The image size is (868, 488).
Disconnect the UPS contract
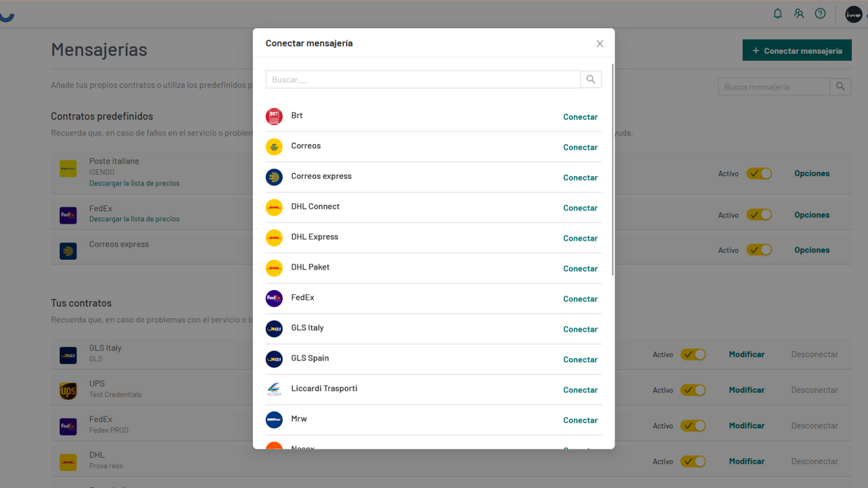click(814, 390)
